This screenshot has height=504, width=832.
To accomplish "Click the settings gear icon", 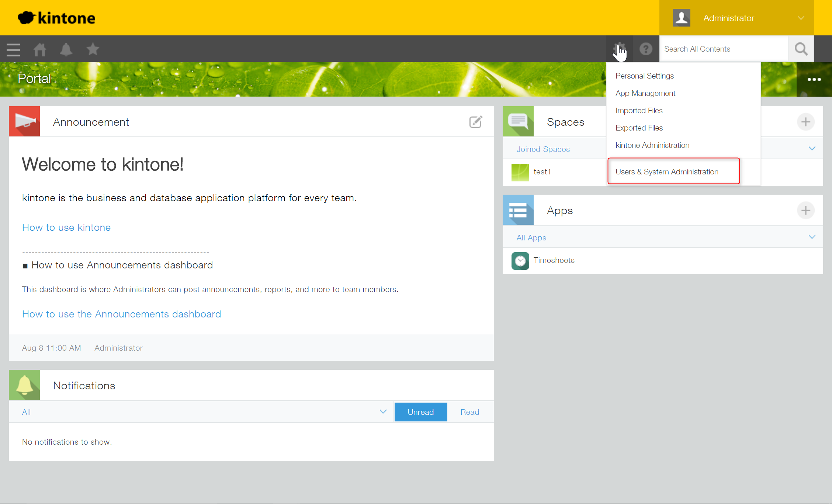I will (x=620, y=49).
